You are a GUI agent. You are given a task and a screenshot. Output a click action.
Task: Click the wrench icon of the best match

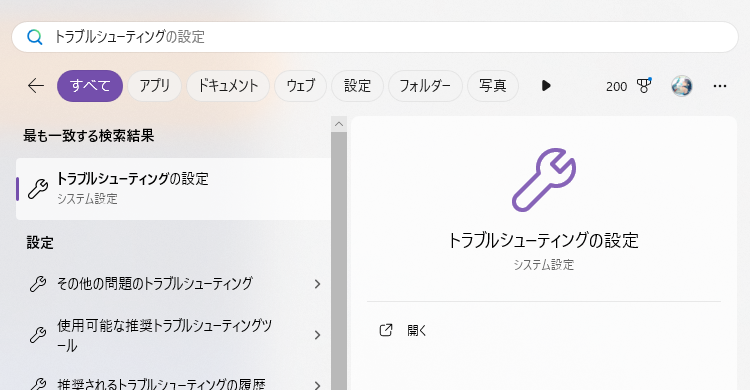[38, 189]
